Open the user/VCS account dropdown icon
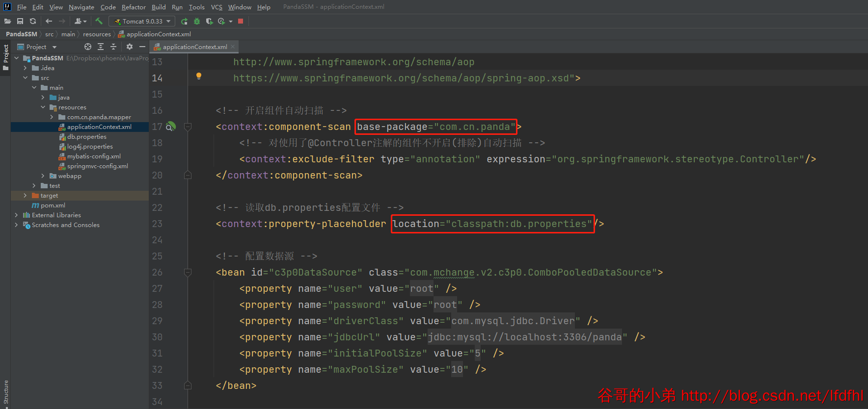Screen dimensions: 868x409 pos(81,21)
